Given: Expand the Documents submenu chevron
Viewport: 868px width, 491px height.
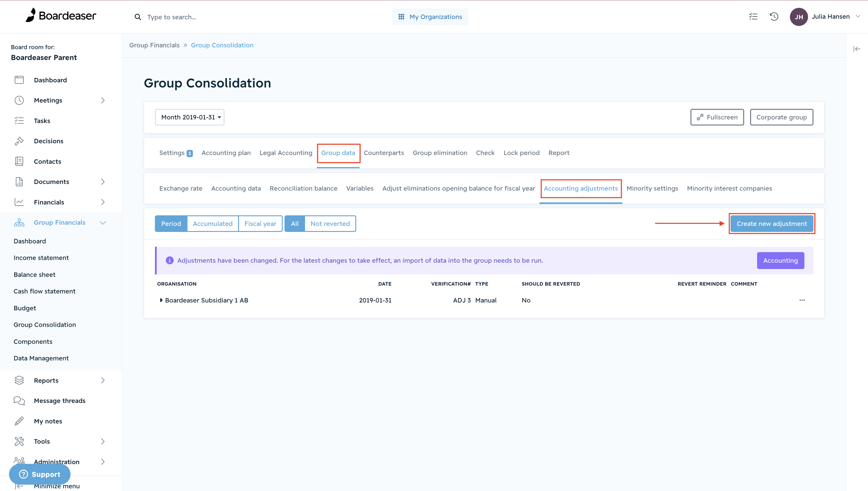Looking at the screenshot, I should [103, 182].
